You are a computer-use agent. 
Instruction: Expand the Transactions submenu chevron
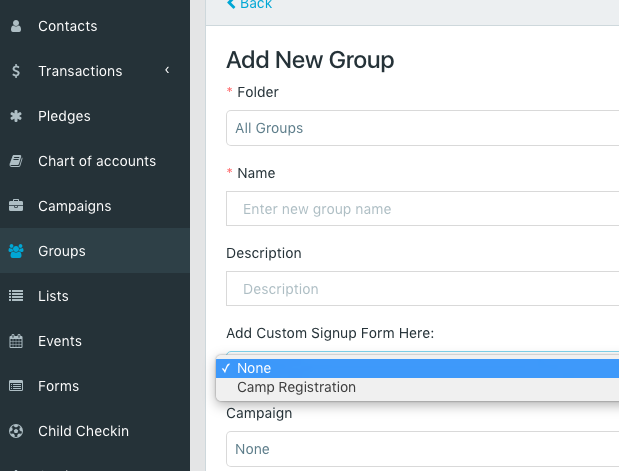pos(167,70)
